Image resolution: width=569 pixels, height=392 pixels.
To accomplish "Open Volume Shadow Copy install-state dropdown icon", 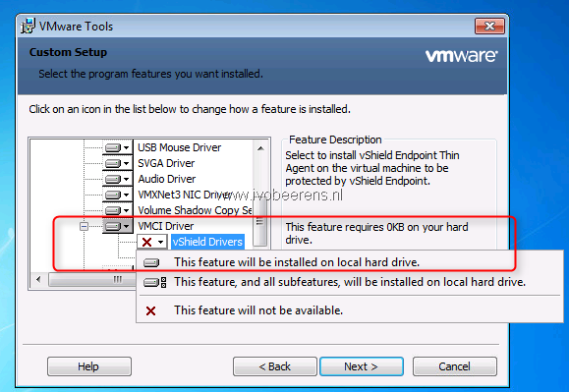I will (x=117, y=210).
